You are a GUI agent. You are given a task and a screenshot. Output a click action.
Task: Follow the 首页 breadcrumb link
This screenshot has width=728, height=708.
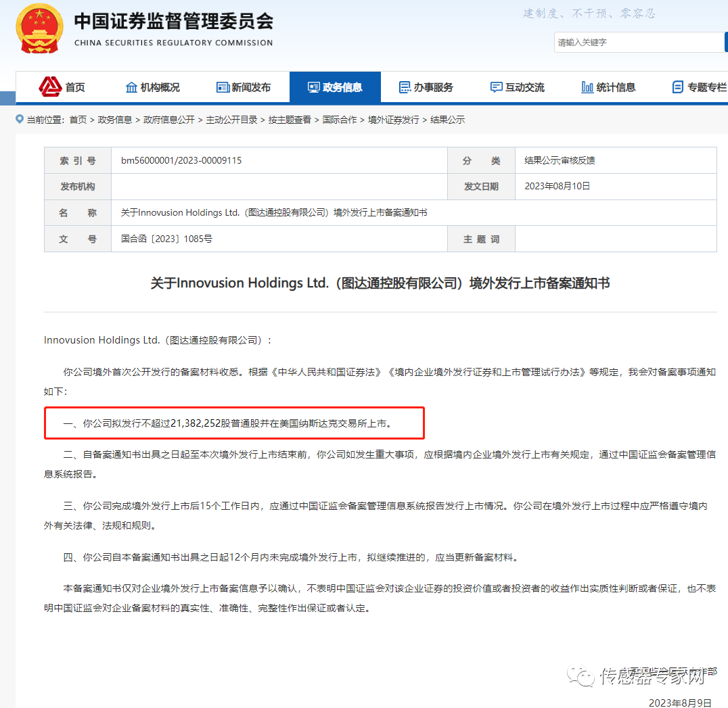78,120
